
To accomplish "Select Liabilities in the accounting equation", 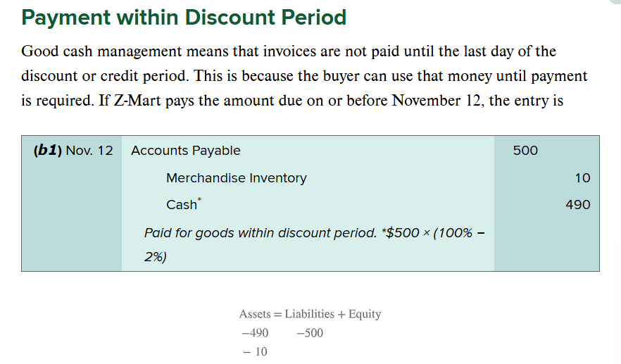I will (309, 314).
